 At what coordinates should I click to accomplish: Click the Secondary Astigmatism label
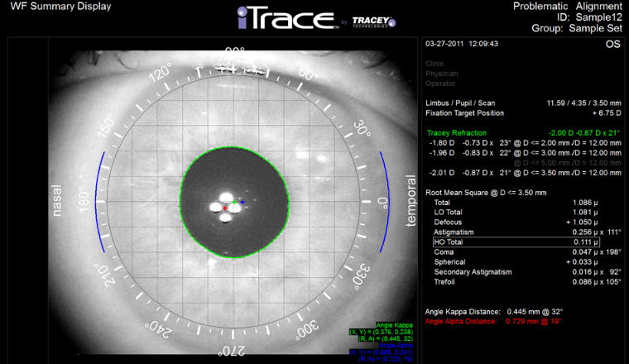[473, 272]
